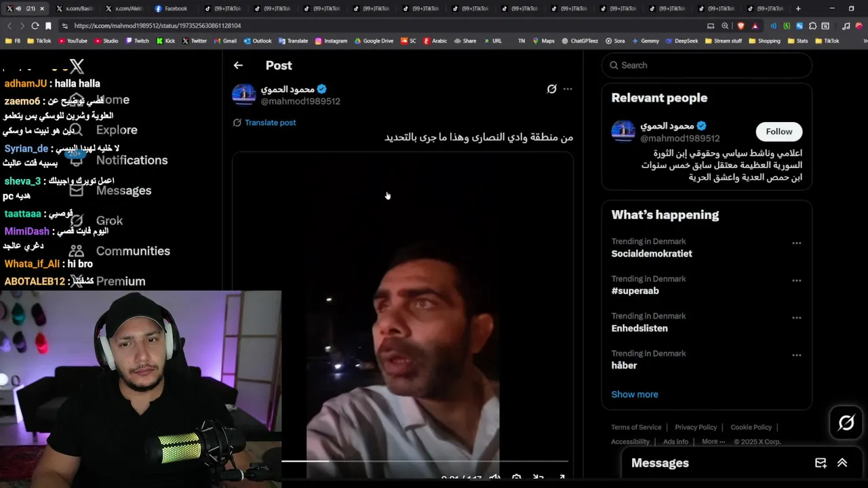Open the floating Grok button at bottom right
Image resolution: width=868 pixels, height=488 pixels.
coord(846,423)
